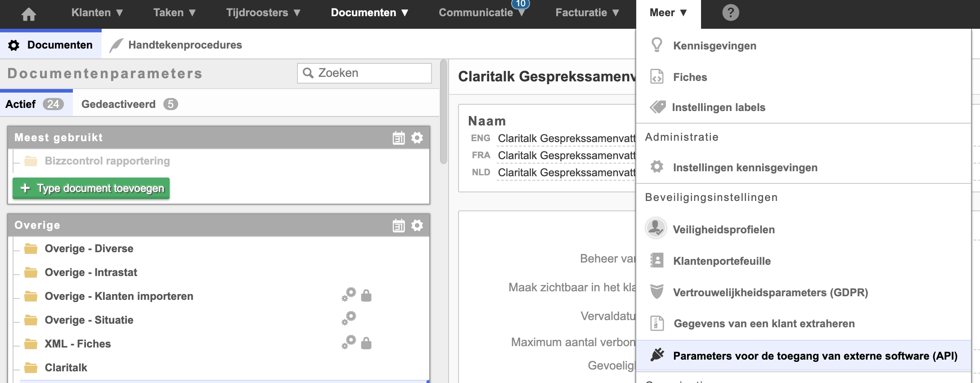Viewport: 980px width, 383px height.
Task: Select Parameters voor externe software (API)
Action: point(814,356)
